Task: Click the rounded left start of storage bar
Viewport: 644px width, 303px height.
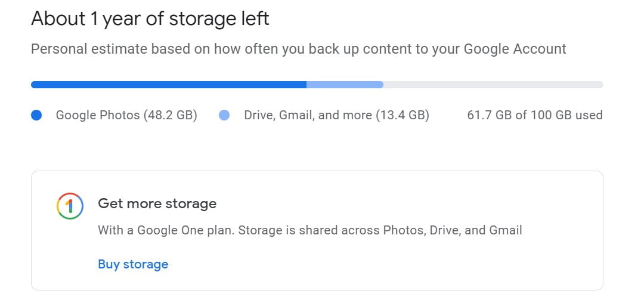Action: 33,85
